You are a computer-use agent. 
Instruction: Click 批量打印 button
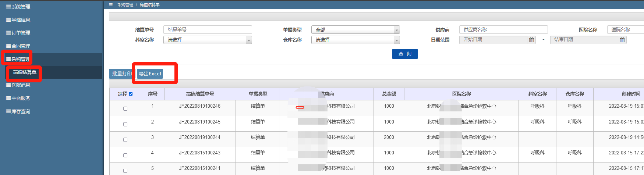click(122, 74)
